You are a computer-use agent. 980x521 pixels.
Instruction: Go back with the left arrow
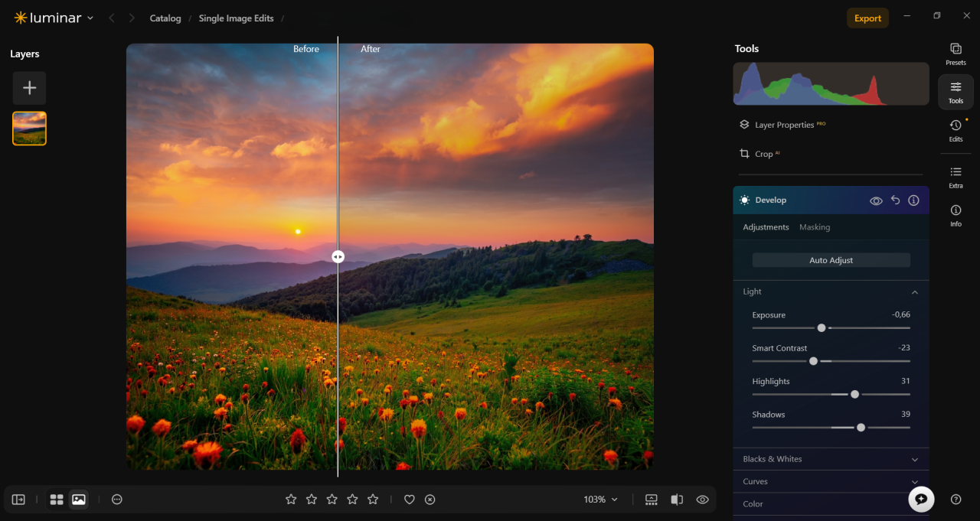(112, 18)
